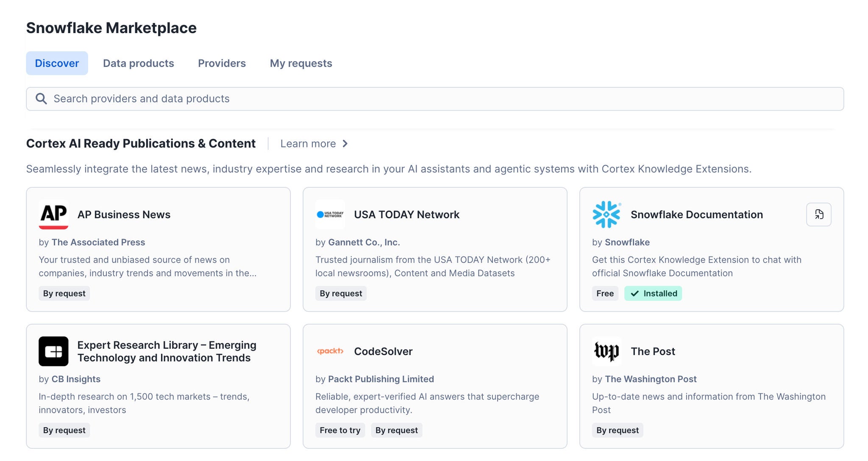The image size is (868, 461).
Task: Click the Free to try badge on CodeSolver
Action: [340, 430]
